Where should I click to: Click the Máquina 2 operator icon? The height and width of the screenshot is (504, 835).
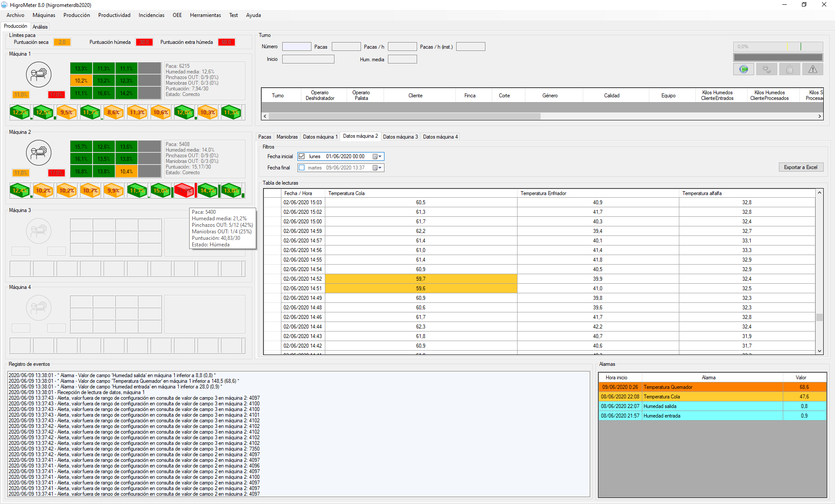coord(39,153)
